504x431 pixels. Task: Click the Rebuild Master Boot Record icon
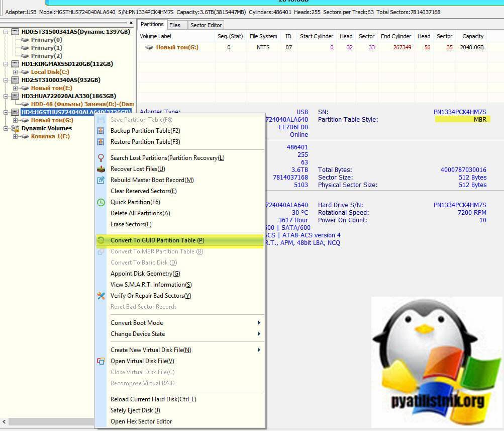coord(101,180)
